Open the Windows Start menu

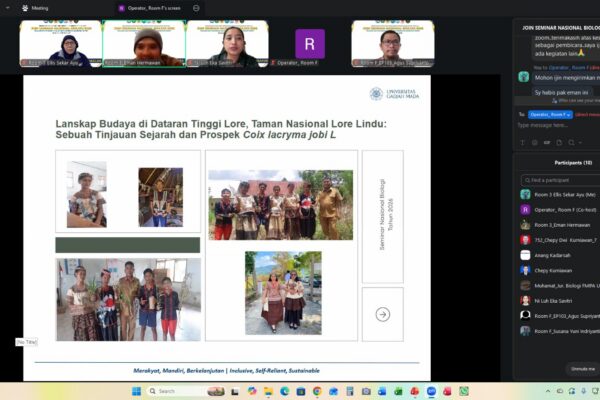point(136,391)
